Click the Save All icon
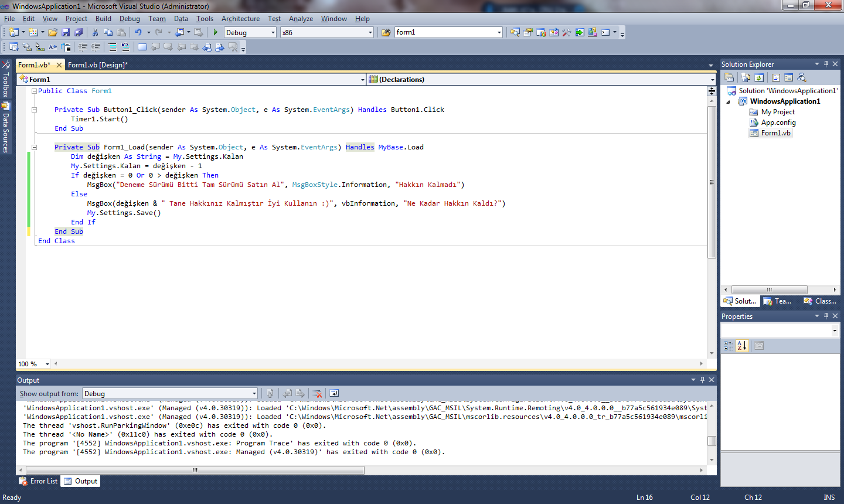 79,32
